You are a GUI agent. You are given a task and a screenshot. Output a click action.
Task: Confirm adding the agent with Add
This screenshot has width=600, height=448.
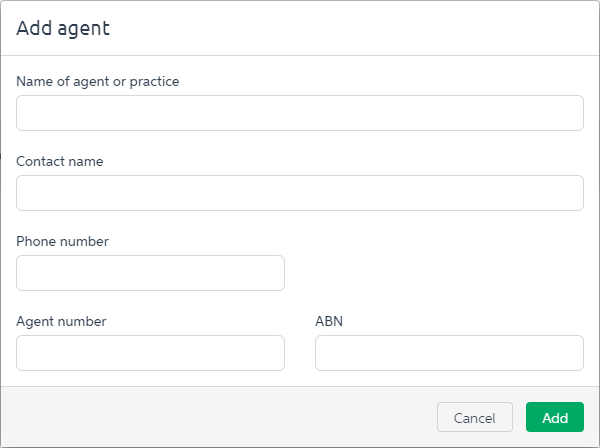[554, 418]
